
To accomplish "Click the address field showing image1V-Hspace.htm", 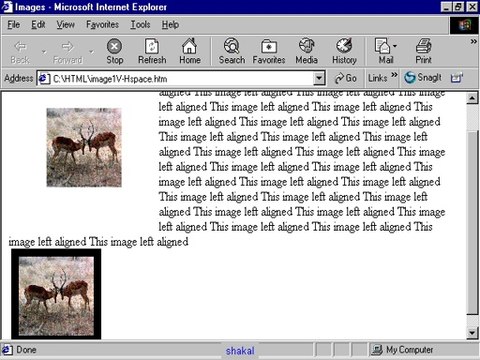I will (x=182, y=79).
